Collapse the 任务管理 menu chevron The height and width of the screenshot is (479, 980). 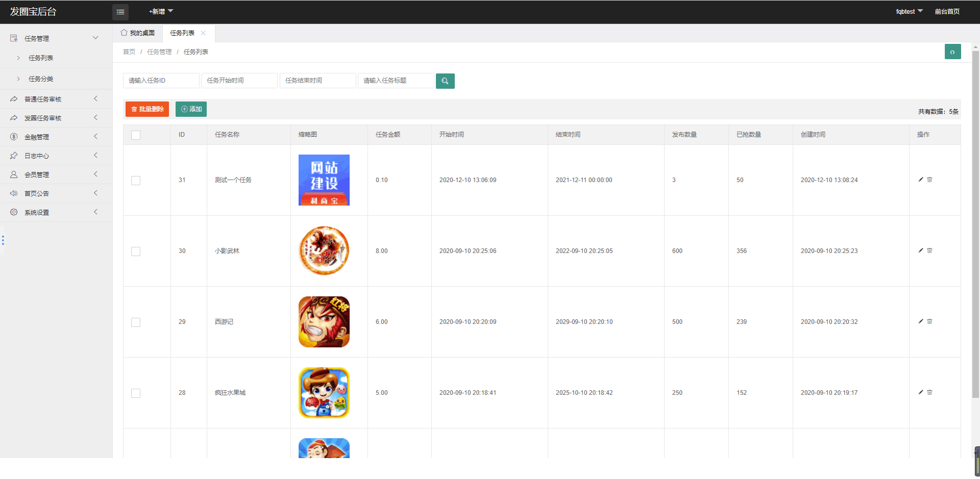pos(95,38)
